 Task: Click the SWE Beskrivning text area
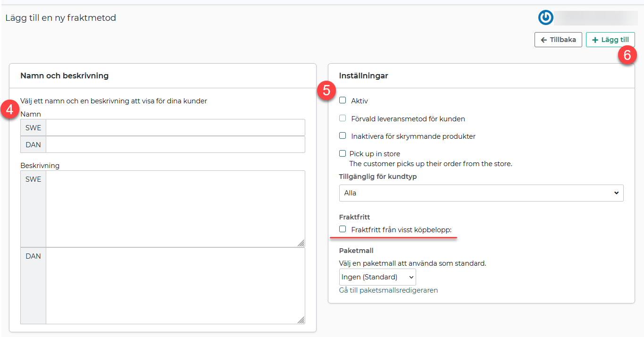click(x=175, y=209)
